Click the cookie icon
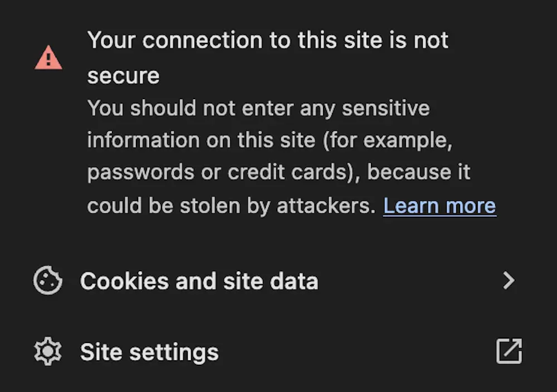This screenshot has height=392, width=557. coord(48,280)
